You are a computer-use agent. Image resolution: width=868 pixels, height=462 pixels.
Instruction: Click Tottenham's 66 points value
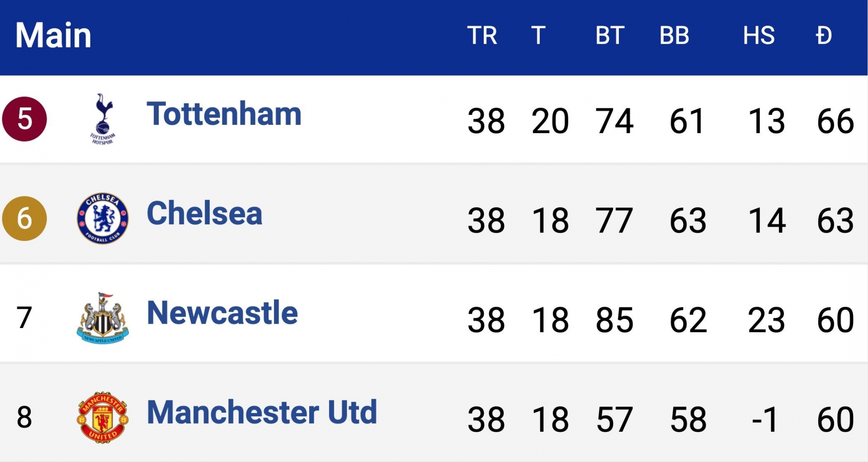coord(835,121)
